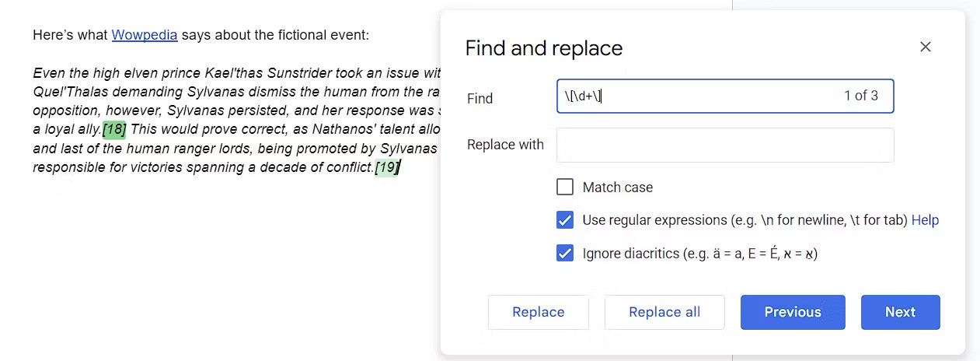The height and width of the screenshot is (361, 980).
Task: Focus the Replace with text box
Action: 724,145
